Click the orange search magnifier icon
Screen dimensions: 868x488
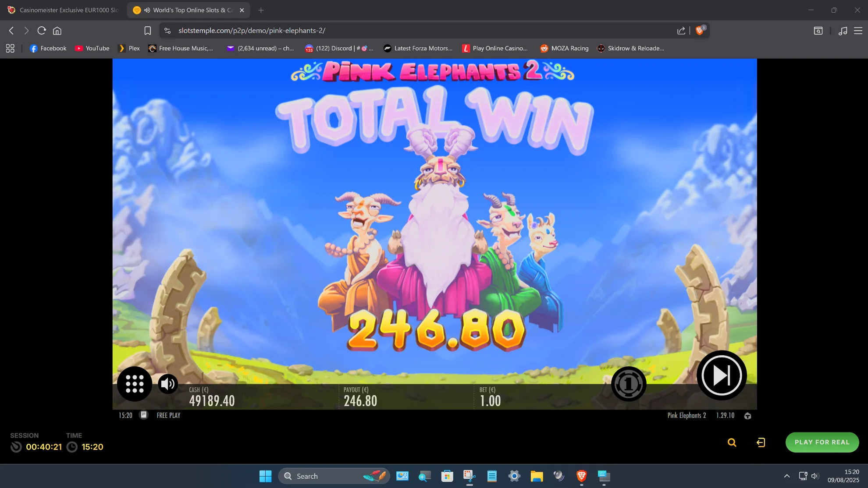(x=732, y=442)
